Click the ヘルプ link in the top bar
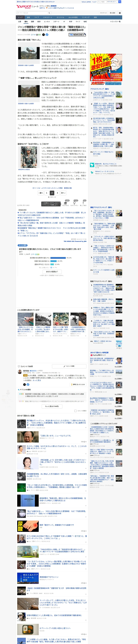The height and width of the screenshot is (644, 138). (x=94, y=2)
